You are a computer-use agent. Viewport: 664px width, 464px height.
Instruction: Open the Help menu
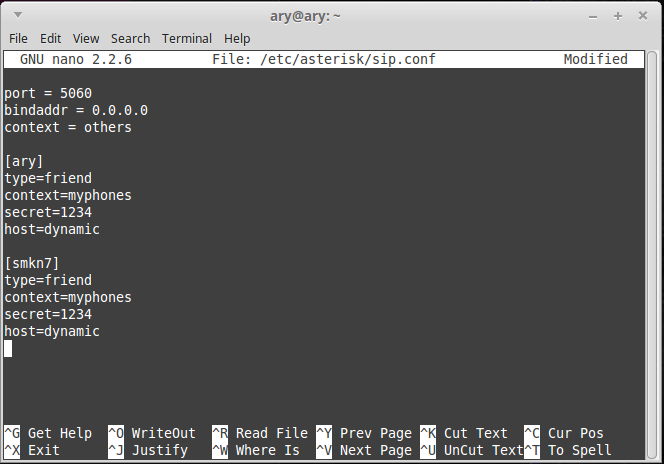(x=237, y=39)
